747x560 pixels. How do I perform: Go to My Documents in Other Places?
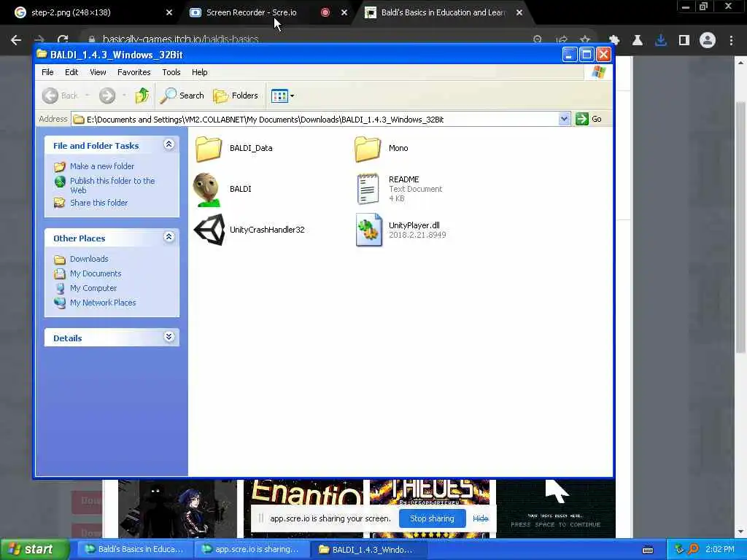click(96, 274)
